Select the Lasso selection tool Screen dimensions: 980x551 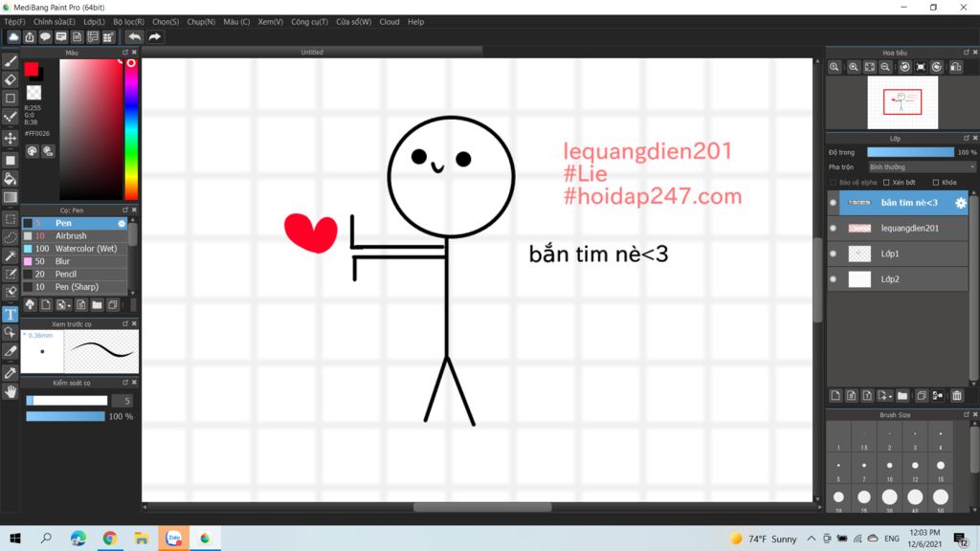point(10,238)
